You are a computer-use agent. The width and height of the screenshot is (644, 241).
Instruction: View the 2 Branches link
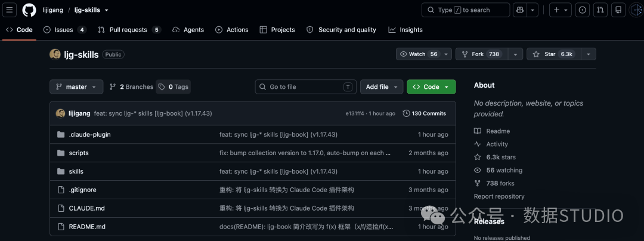tap(131, 86)
